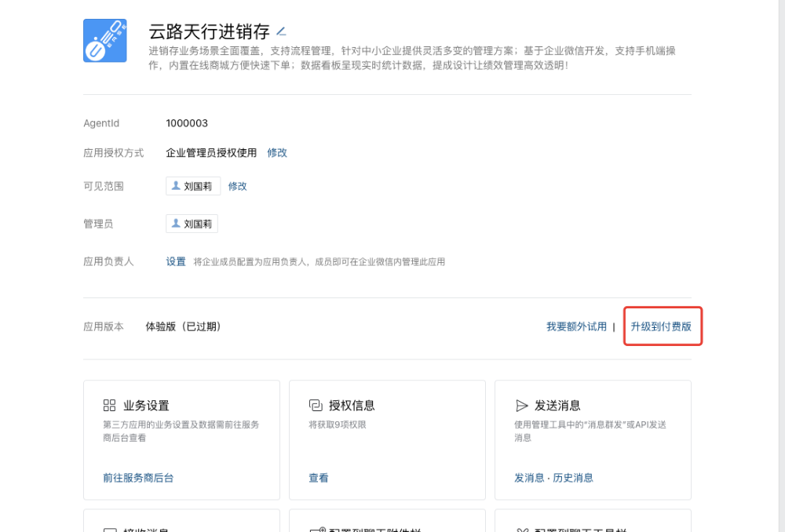Screen dimensions: 785x532
Task: Click the 体验版（已过期）version text
Action: tap(183, 326)
